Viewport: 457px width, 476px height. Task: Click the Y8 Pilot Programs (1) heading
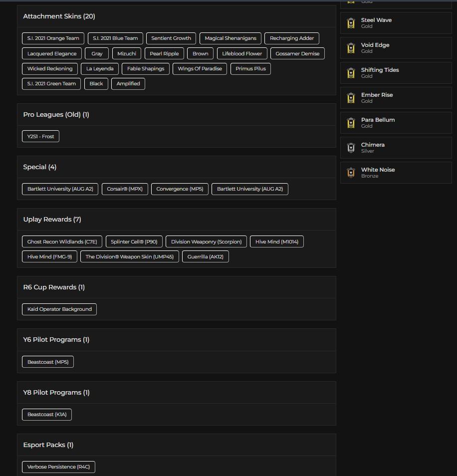(x=56, y=393)
